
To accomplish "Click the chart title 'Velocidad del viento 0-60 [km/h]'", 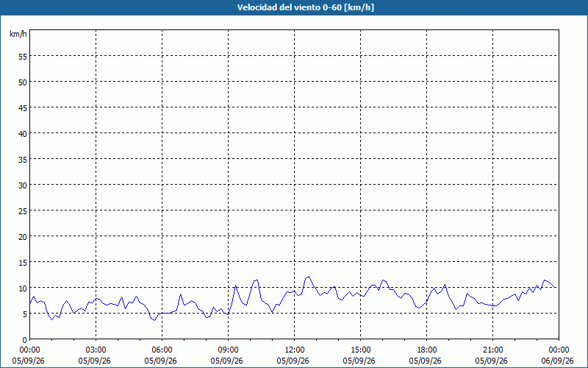I will tap(306, 7).
